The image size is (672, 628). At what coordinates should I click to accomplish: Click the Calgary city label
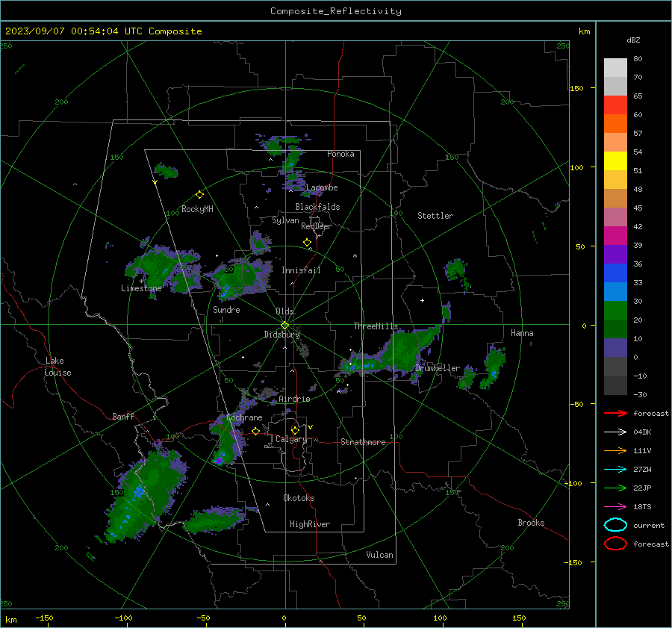pyautogui.click(x=291, y=439)
